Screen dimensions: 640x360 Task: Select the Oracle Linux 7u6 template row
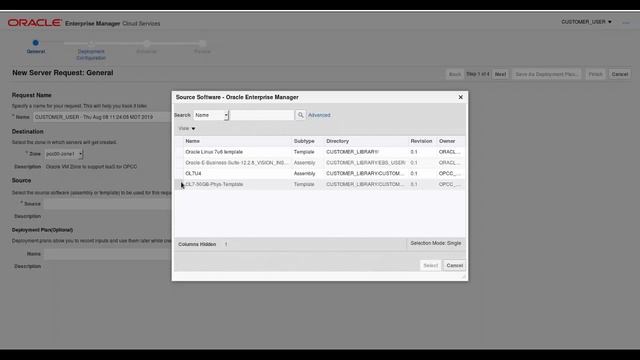(x=320, y=152)
